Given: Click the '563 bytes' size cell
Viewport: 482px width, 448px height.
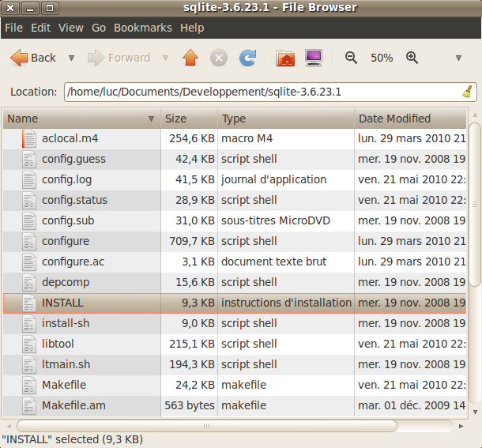Looking at the screenshot, I should tap(190, 405).
